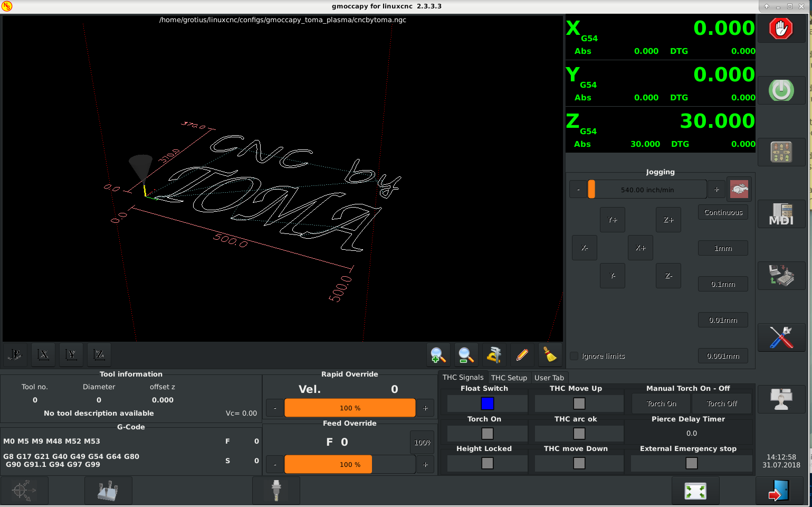Jog the Z- axis button
The width and height of the screenshot is (812, 507).
coord(668,276)
